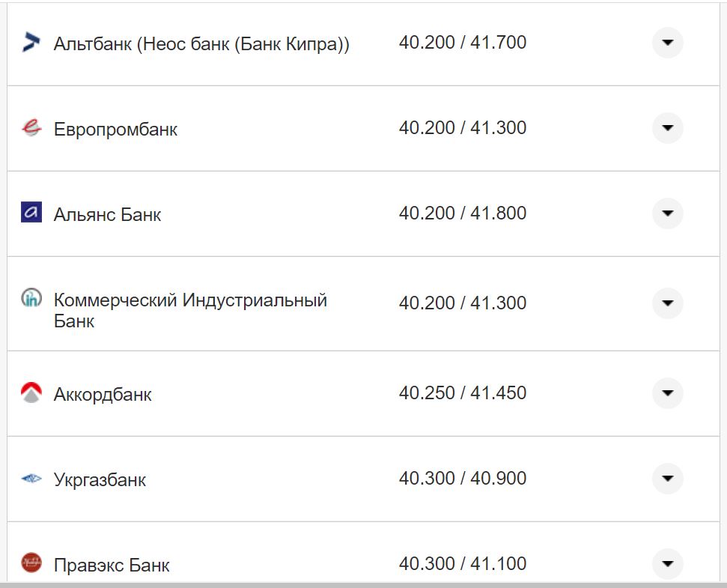The image size is (727, 588).
Task: Open the Аккордбанк dropdown arrow
Action: (x=666, y=392)
